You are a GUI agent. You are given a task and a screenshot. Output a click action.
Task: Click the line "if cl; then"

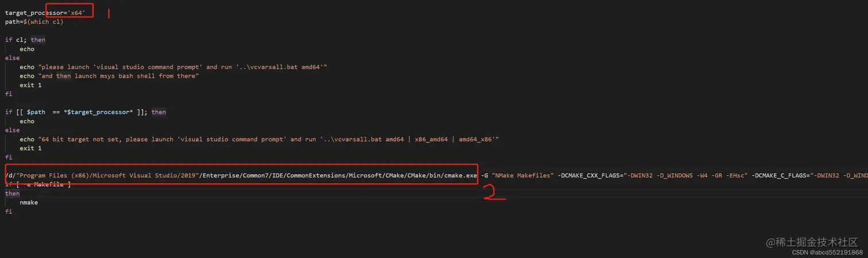coord(25,40)
